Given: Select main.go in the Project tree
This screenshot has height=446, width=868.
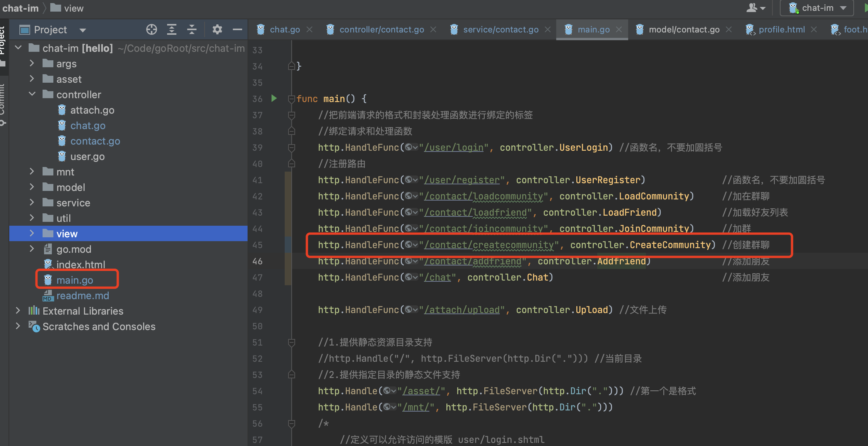Looking at the screenshot, I should coord(74,279).
